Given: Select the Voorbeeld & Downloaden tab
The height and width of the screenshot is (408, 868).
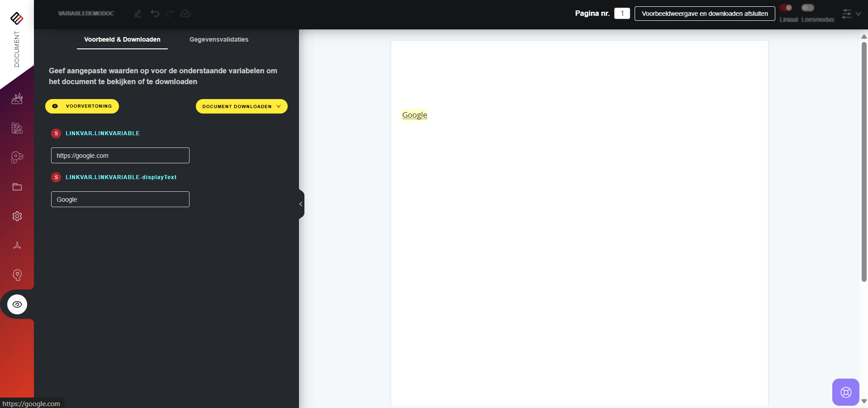Looking at the screenshot, I should [x=122, y=39].
